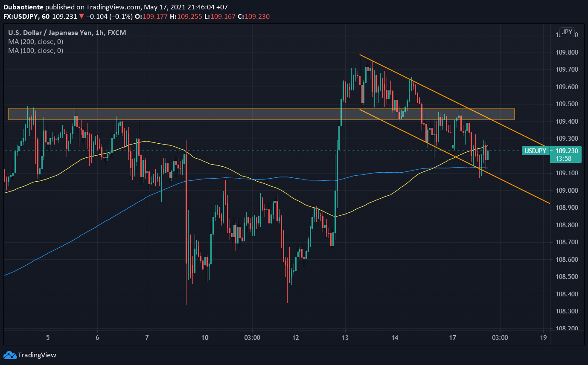Click date label 6 on time axis
Screen dimensions: 588x365
(98, 337)
